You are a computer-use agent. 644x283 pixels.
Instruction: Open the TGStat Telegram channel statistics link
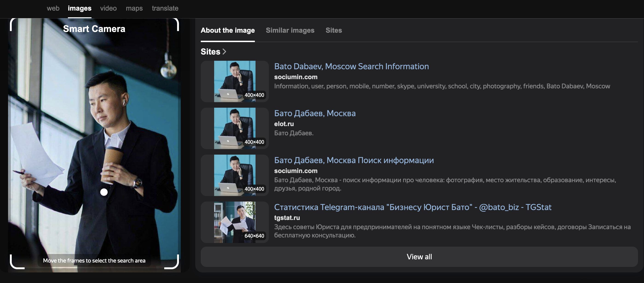[x=412, y=207]
